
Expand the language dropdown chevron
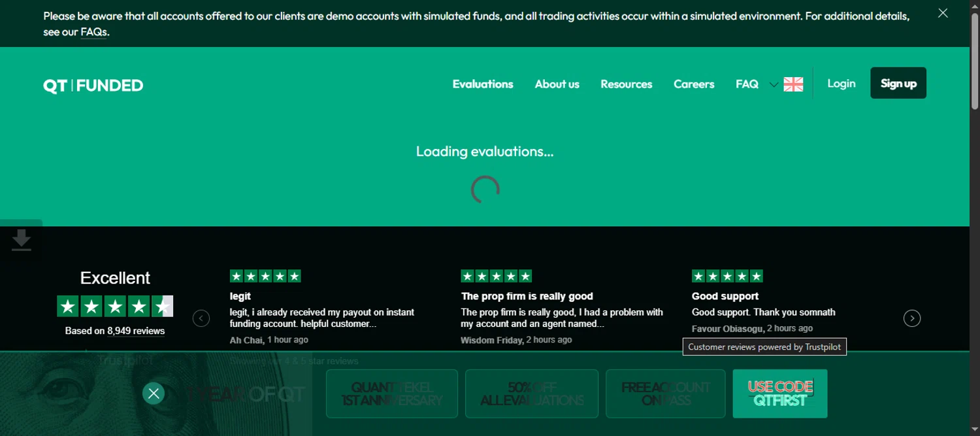774,84
